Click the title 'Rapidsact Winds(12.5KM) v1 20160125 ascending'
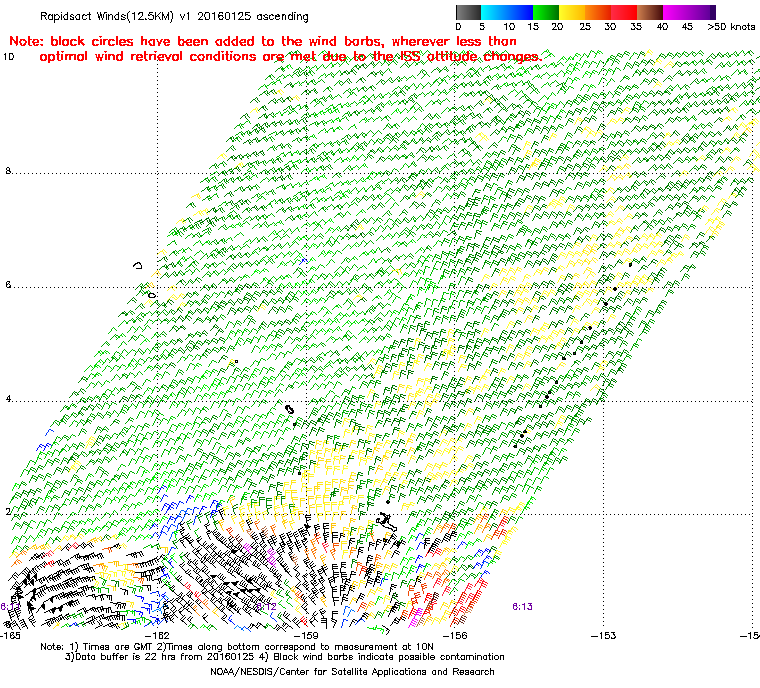 174,16
